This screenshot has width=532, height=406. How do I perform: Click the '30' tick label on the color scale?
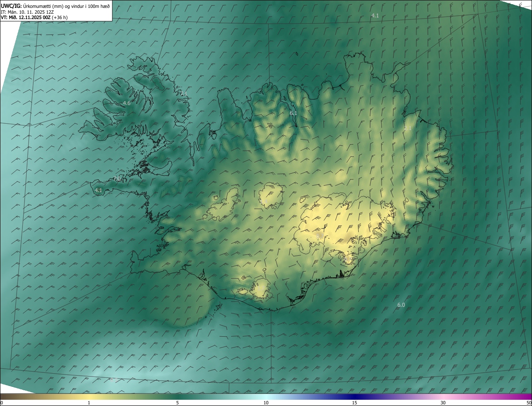[x=443, y=403]
